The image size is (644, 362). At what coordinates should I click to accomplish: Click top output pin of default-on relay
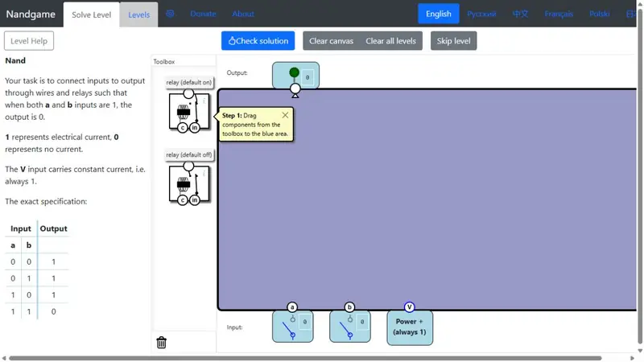coord(188,93)
